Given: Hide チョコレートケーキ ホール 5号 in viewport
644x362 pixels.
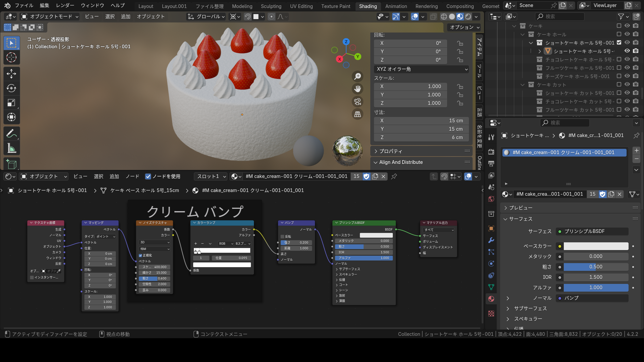Looking at the screenshot, I should coord(627,59).
